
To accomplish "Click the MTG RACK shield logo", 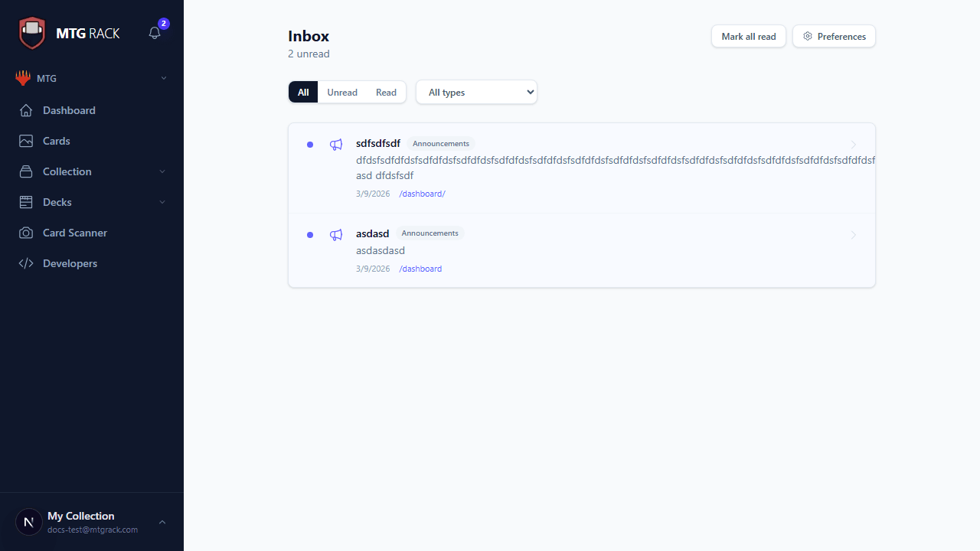I will pyautogui.click(x=32, y=33).
